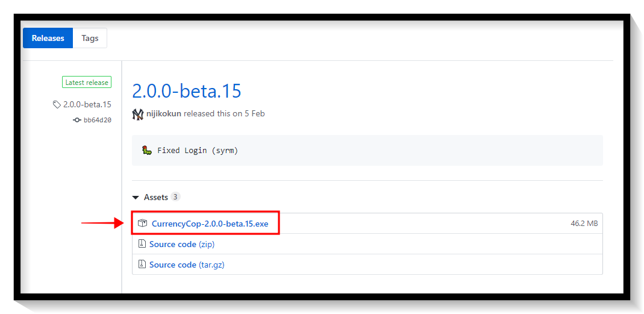Collapse the Assets section triangle
This screenshot has width=644, height=314.
click(x=136, y=198)
